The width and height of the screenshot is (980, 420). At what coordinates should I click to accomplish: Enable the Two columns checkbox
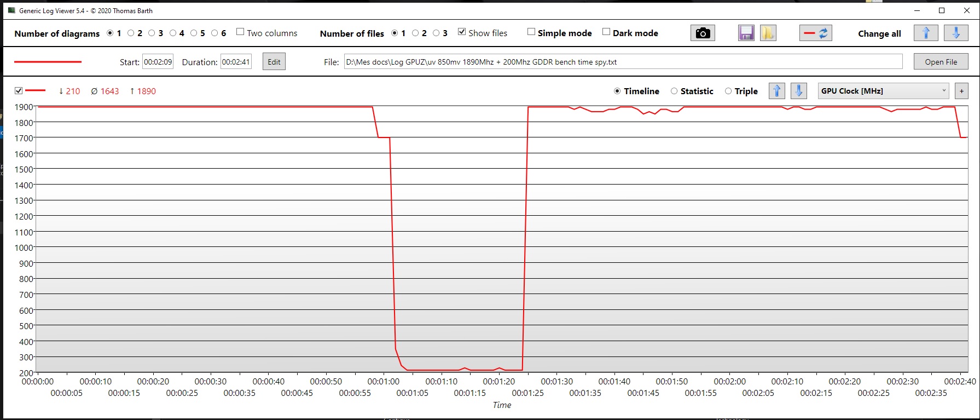pos(240,32)
